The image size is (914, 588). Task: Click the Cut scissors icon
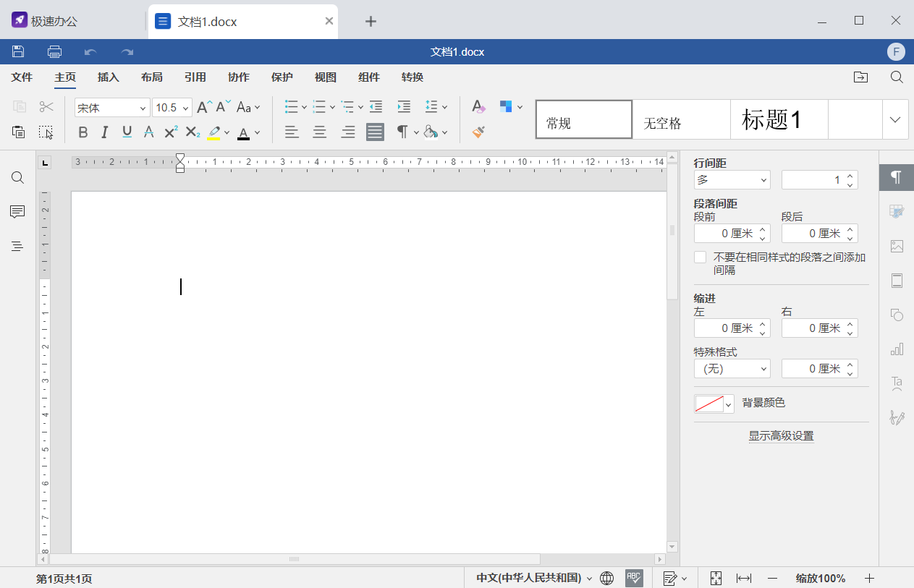coord(46,107)
